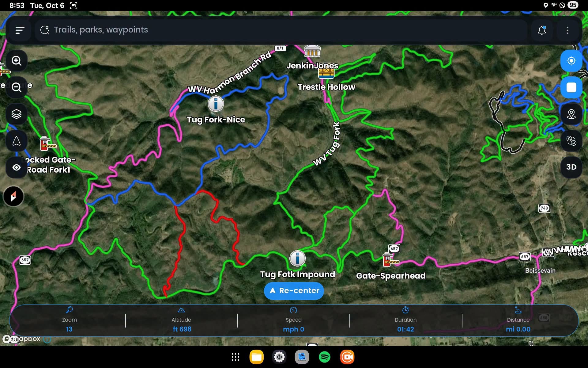Zoom out on the map
The width and height of the screenshot is (588, 368).
pyautogui.click(x=17, y=87)
